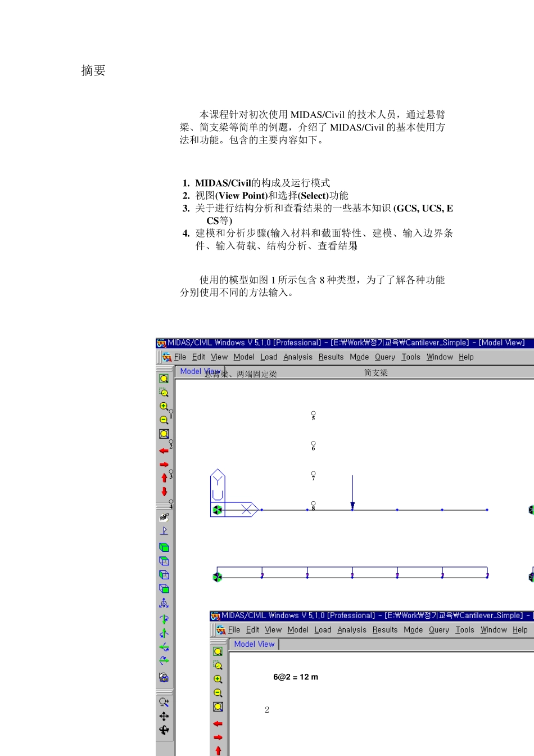This screenshot has height=756, width=534.
Task: Activate dynamic zoom magnifier-plus icon
Action: [x=164, y=702]
